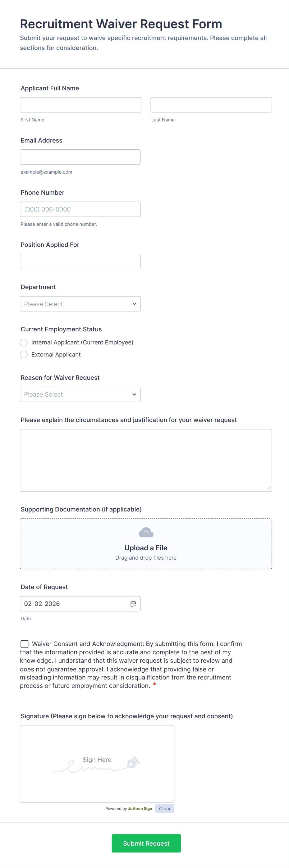Select External Applicant radio option
Viewport: 289px width, 868px height.
tap(24, 354)
